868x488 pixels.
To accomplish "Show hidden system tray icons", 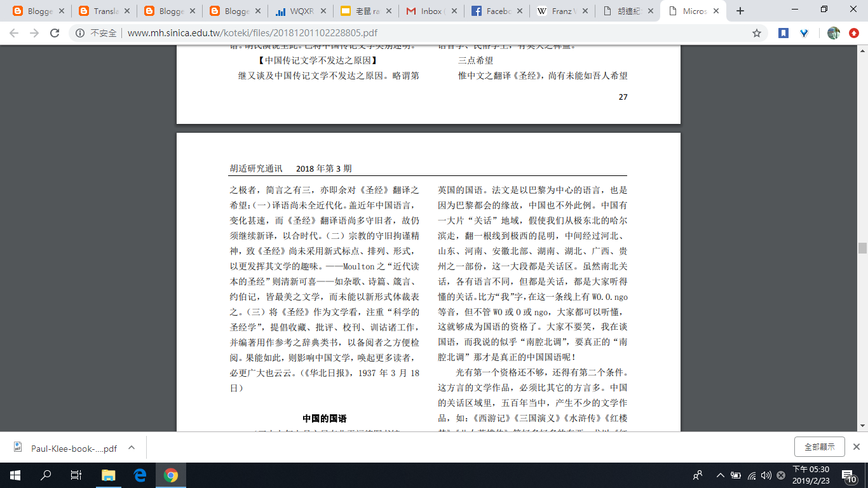I will 721,475.
